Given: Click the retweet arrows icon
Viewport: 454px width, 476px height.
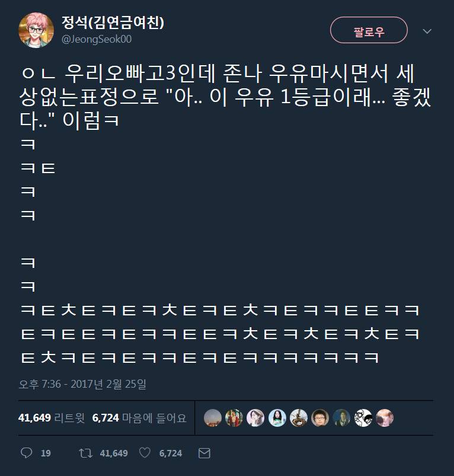Looking at the screenshot, I should 85,453.
